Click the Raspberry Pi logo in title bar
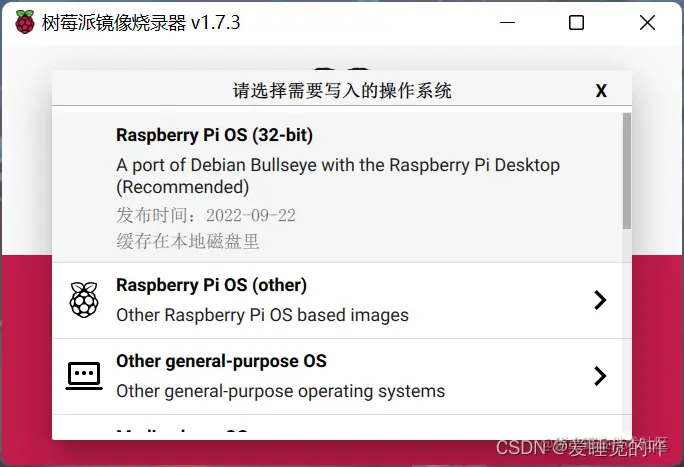684x467 pixels. pos(25,22)
